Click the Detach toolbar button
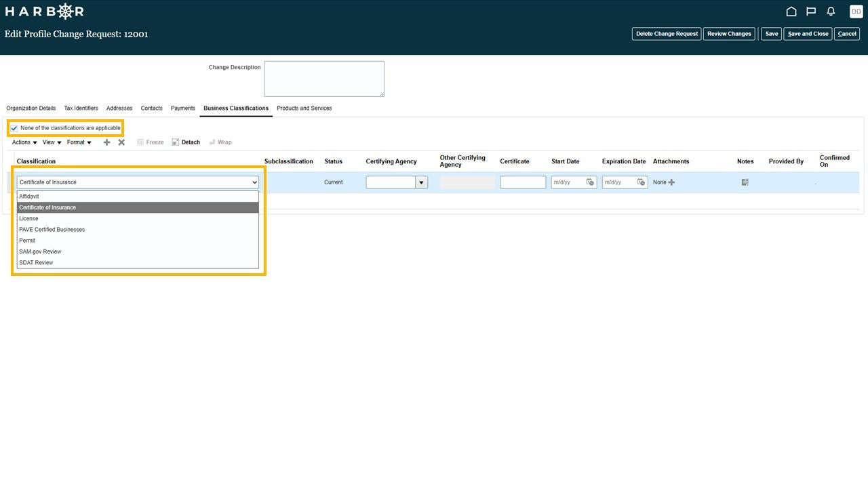This screenshot has width=868, height=488. click(x=186, y=142)
